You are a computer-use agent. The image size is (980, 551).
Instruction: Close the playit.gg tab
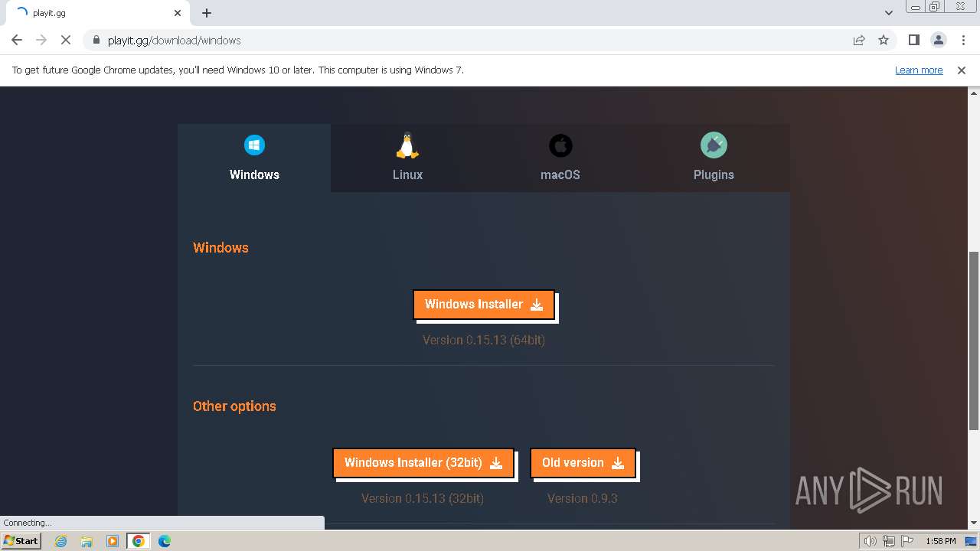[x=178, y=13]
